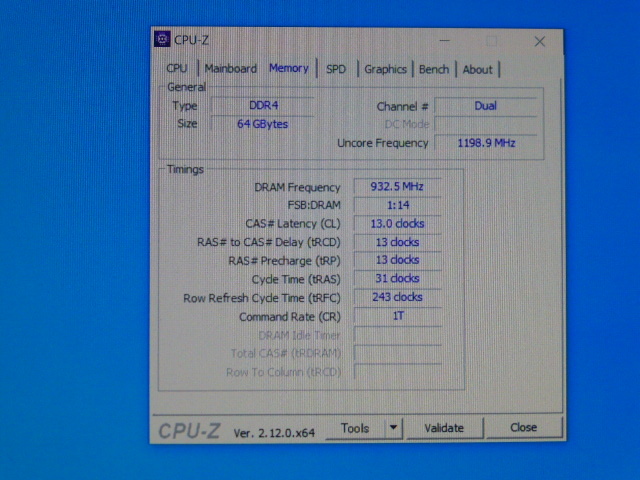Click the Close button at bottom

click(524, 427)
